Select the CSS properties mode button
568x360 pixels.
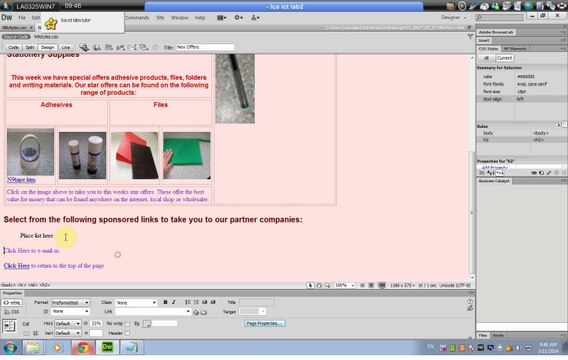click(12, 312)
